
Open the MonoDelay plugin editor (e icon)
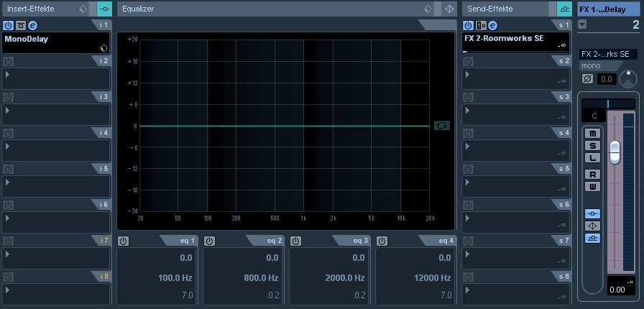32,25
